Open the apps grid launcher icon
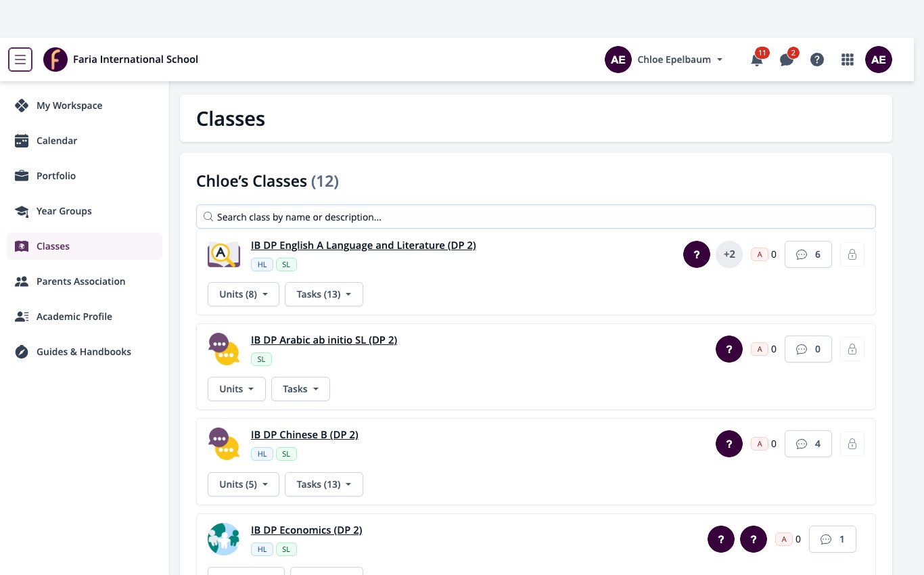 [848, 60]
